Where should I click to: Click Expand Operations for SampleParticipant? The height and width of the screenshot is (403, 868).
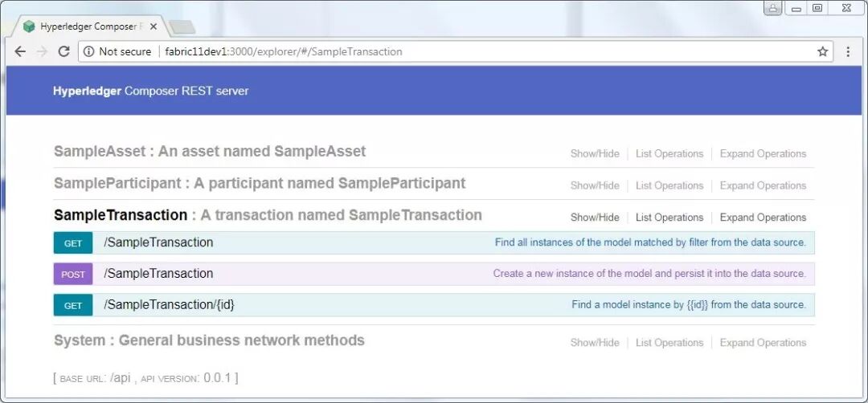click(763, 185)
